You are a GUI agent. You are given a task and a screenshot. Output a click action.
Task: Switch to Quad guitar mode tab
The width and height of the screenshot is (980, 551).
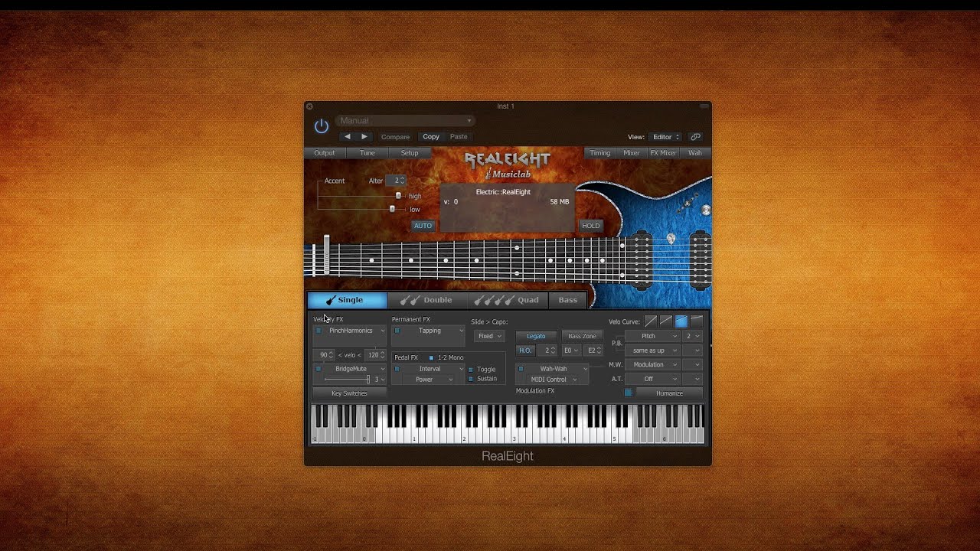508,300
